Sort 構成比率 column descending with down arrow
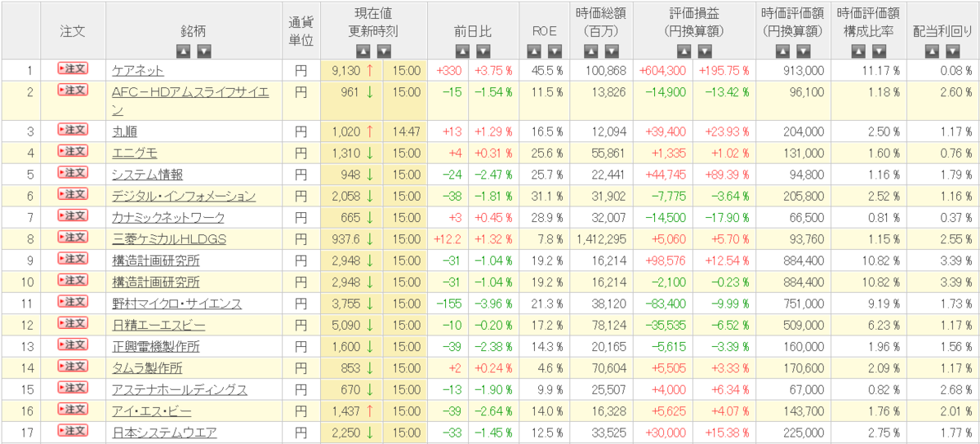This screenshot has height=444, width=980. (x=877, y=51)
